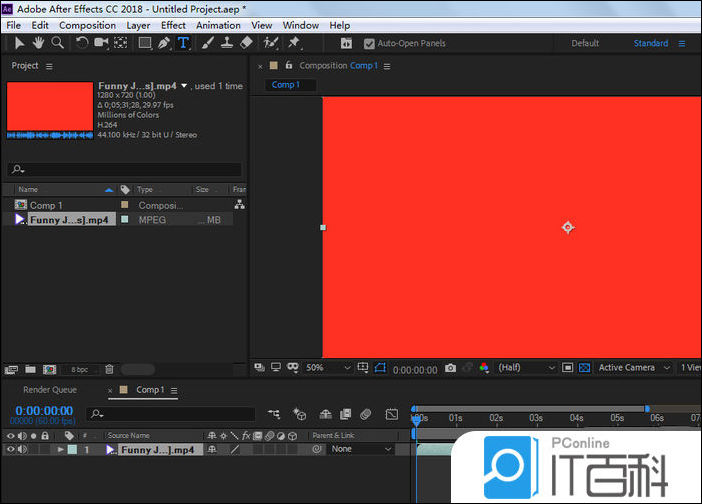Screen dimensions: 702x504
Task: Take a snapshot with camera icon
Action: coord(450,368)
